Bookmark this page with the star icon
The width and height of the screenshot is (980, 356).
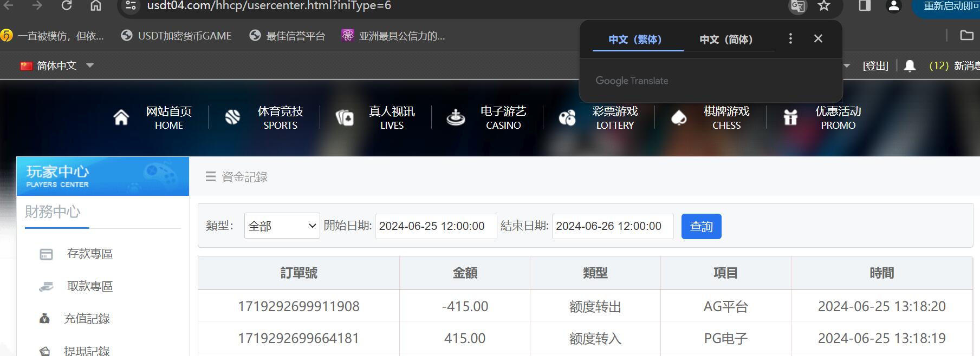824,6
